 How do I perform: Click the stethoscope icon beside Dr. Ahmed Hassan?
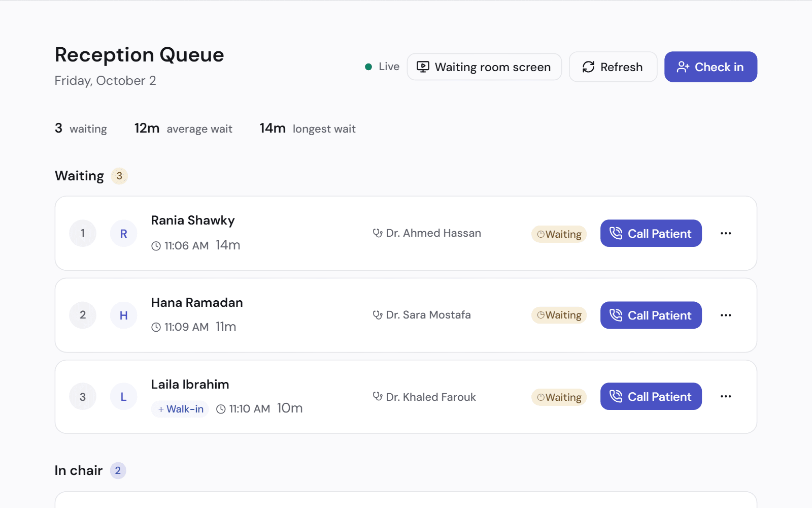click(x=378, y=233)
